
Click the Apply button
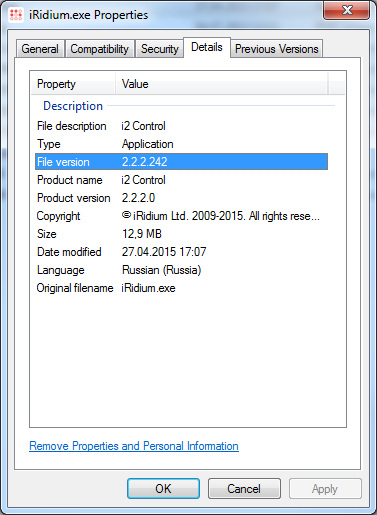(x=325, y=489)
